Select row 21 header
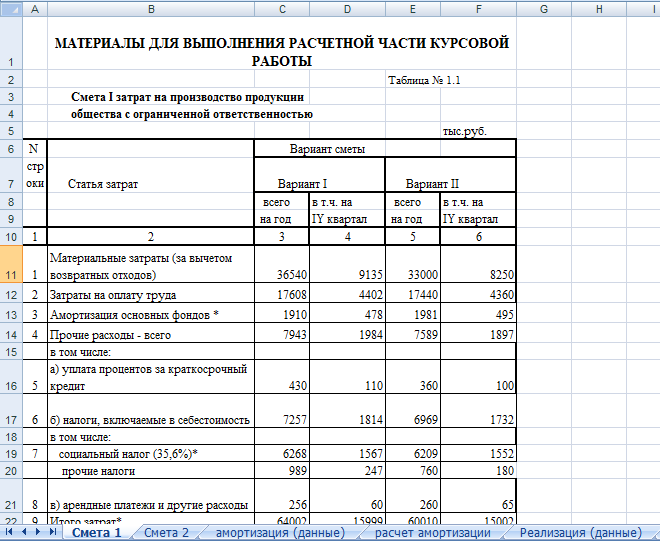 11,496
